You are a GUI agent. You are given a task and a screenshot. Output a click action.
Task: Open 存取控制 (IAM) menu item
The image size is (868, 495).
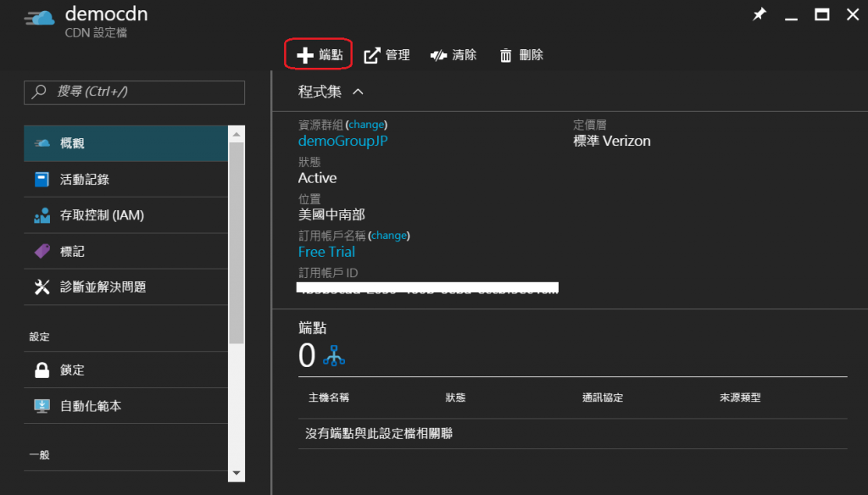[x=125, y=215]
